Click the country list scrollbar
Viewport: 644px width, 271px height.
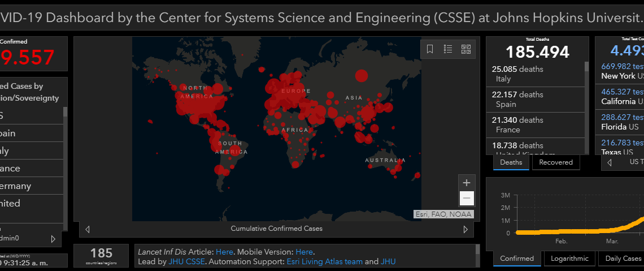[65, 112]
